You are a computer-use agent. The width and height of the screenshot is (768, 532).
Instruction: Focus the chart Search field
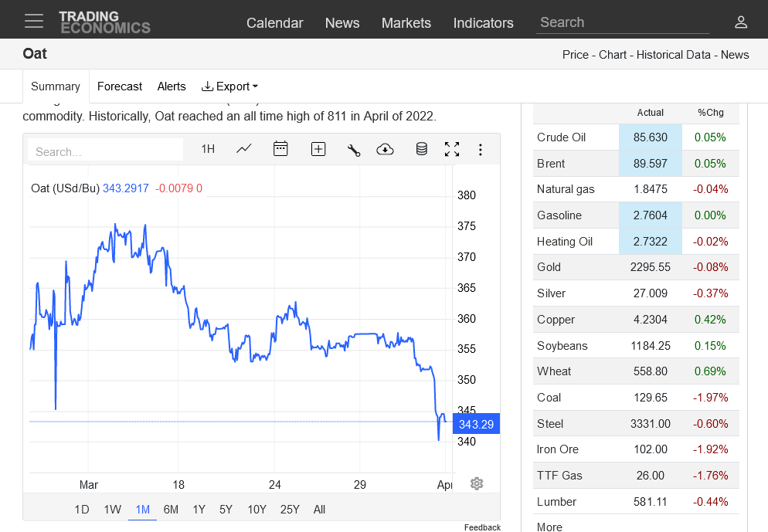pos(105,150)
